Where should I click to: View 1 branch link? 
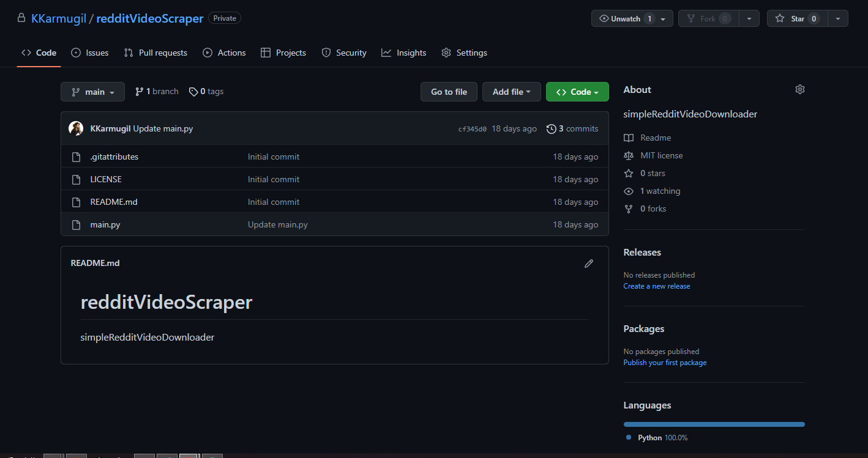point(157,92)
